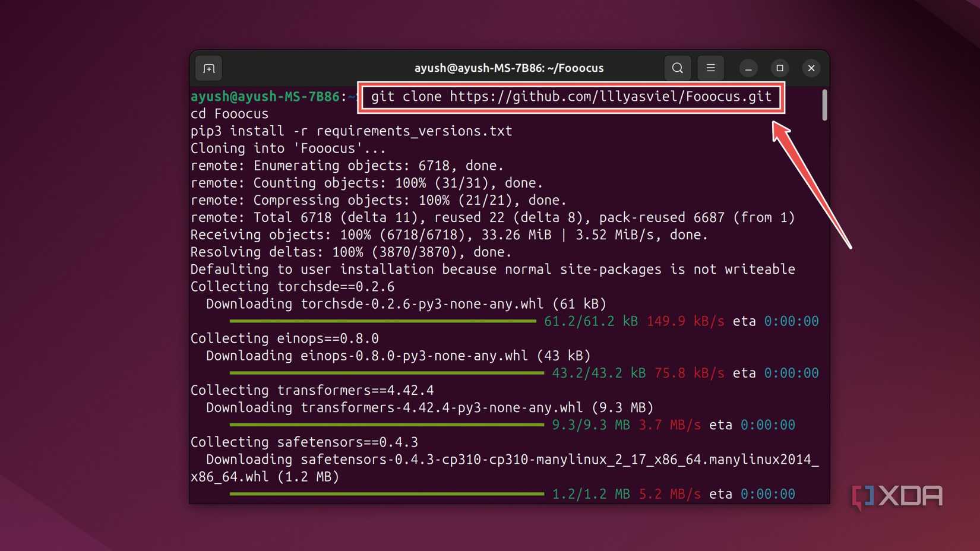Click the Cloning into 'Fooocus' line
Image resolution: width=980 pixels, height=551 pixels.
coord(287,148)
